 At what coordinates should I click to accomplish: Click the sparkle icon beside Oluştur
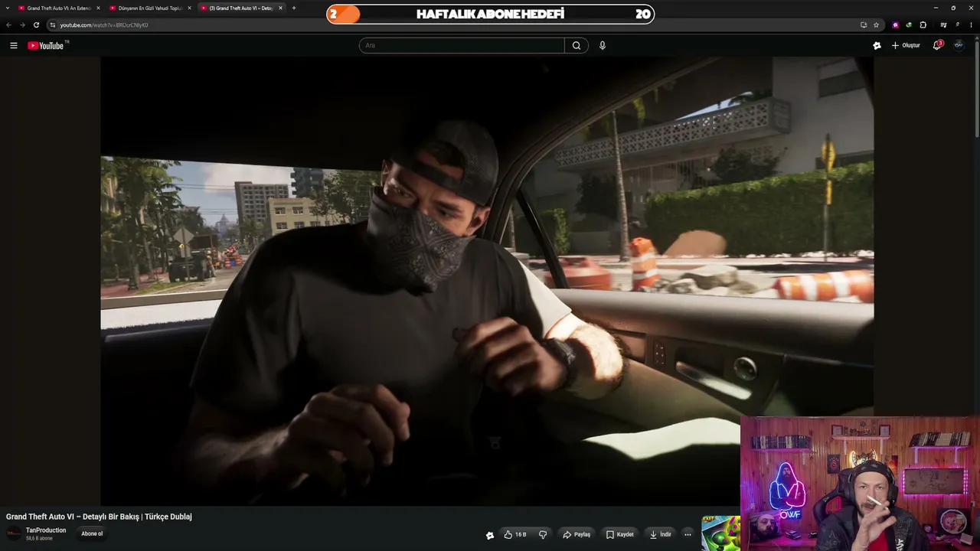pyautogui.click(x=877, y=46)
